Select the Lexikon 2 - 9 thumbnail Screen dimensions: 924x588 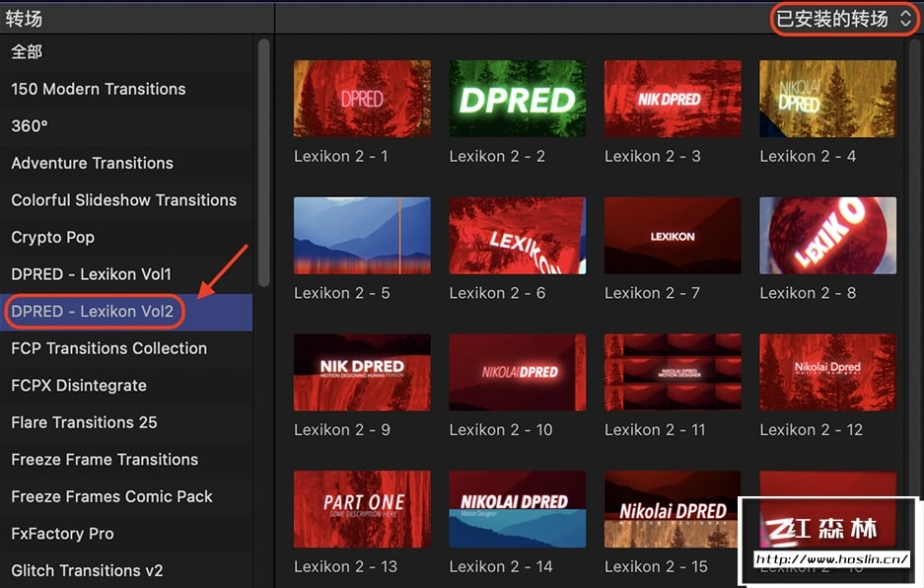[362, 372]
